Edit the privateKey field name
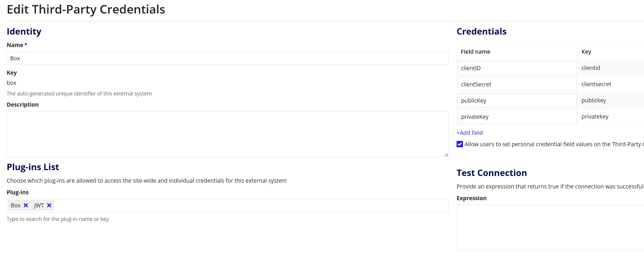This screenshot has width=644, height=277. pyautogui.click(x=517, y=117)
